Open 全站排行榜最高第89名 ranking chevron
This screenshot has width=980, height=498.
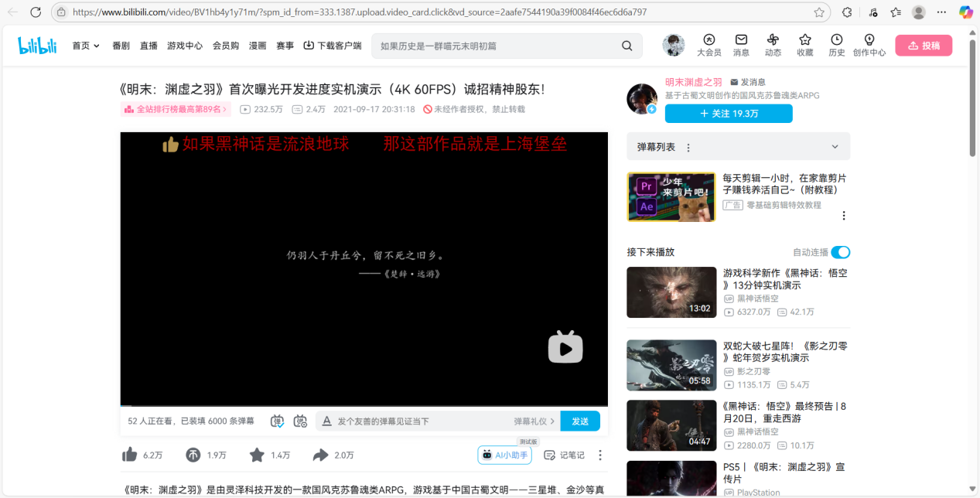[224, 110]
